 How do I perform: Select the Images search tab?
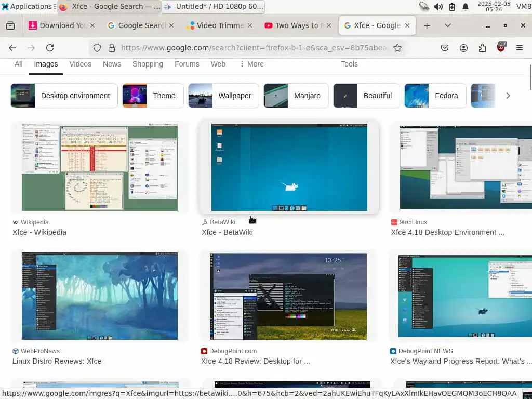click(46, 64)
